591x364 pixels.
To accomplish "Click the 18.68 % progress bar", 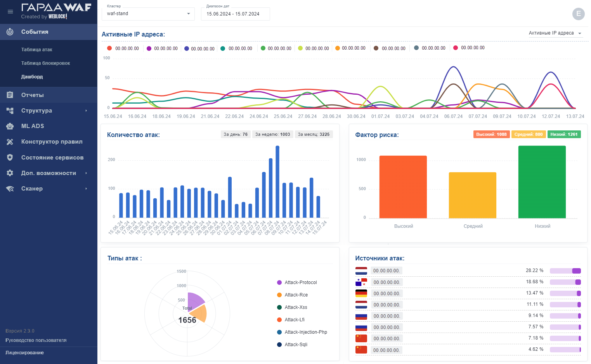I will (x=565, y=282).
